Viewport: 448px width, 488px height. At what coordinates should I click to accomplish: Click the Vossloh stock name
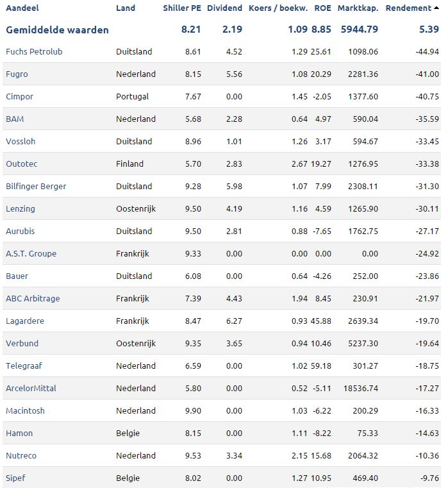click(x=21, y=141)
